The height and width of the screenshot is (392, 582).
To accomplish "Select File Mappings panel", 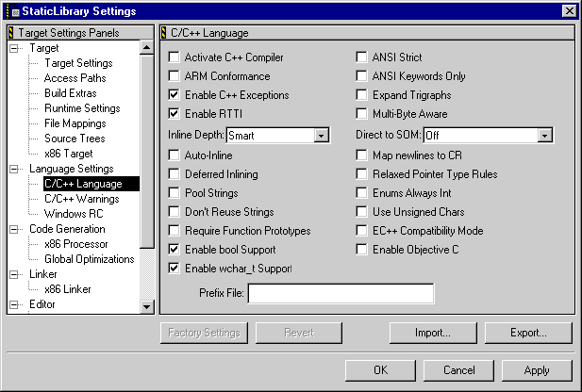I will tap(75, 123).
